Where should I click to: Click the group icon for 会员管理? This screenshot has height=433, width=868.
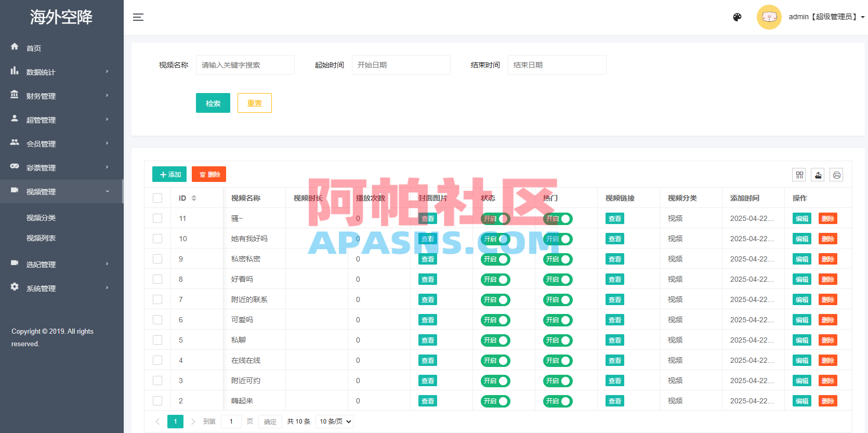[x=15, y=142]
